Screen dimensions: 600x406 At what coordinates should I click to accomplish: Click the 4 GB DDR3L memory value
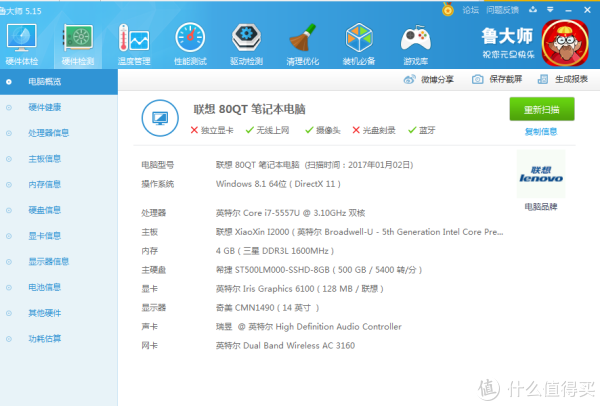275,251
